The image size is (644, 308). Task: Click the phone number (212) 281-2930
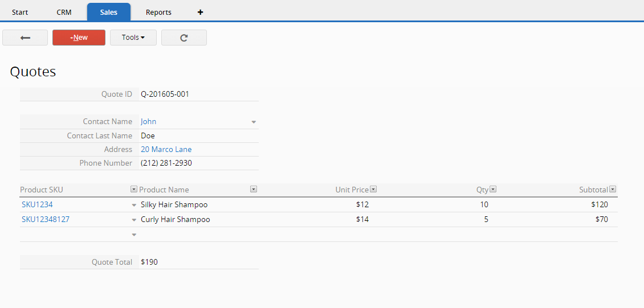click(166, 163)
